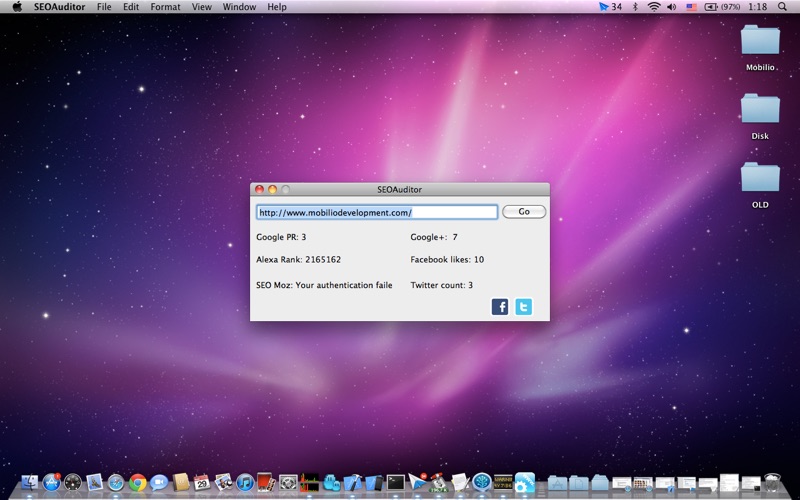The height and width of the screenshot is (500, 800).
Task: Click the SEOAuditor window title bar
Action: tap(399, 189)
